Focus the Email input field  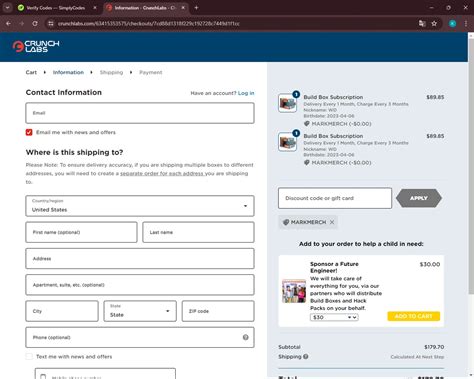140,113
